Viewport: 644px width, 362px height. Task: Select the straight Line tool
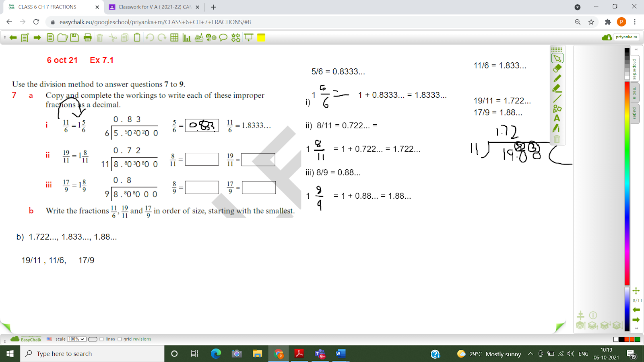pos(557,98)
